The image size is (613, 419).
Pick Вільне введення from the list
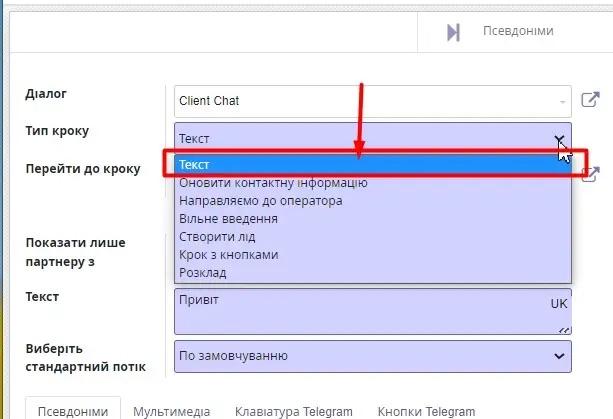coord(373,218)
